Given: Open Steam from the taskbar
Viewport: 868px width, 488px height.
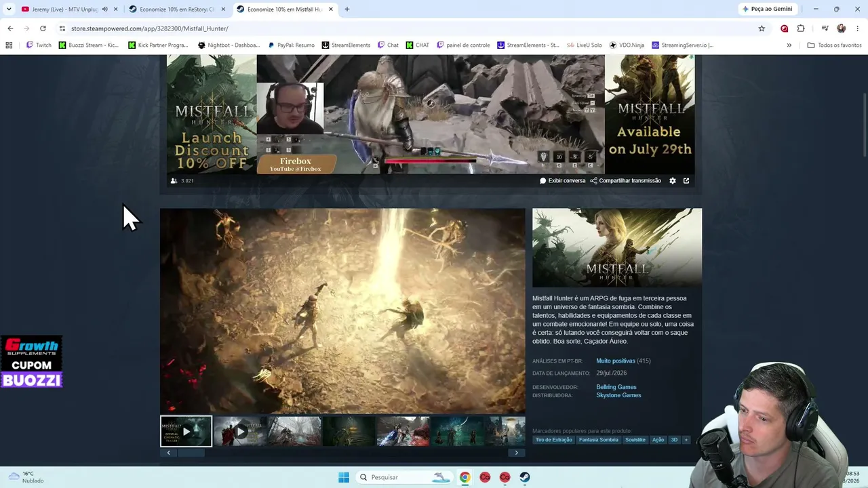Looking at the screenshot, I should click(x=525, y=477).
